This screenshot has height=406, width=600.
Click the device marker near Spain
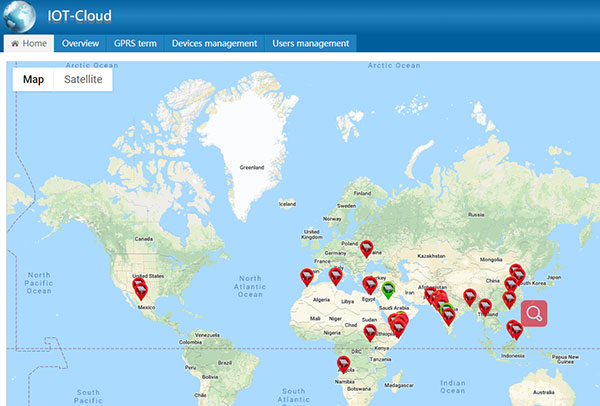(306, 277)
